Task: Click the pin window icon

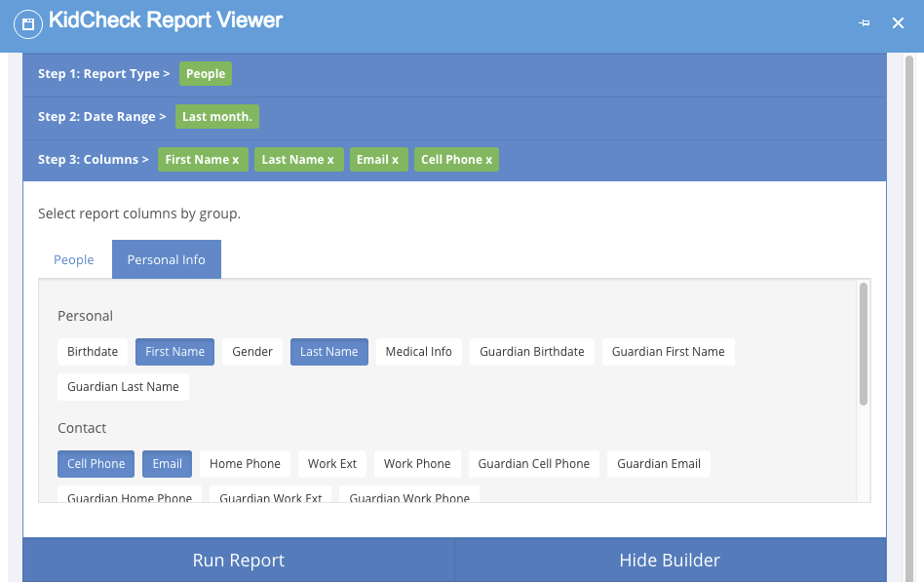Action: [x=864, y=23]
